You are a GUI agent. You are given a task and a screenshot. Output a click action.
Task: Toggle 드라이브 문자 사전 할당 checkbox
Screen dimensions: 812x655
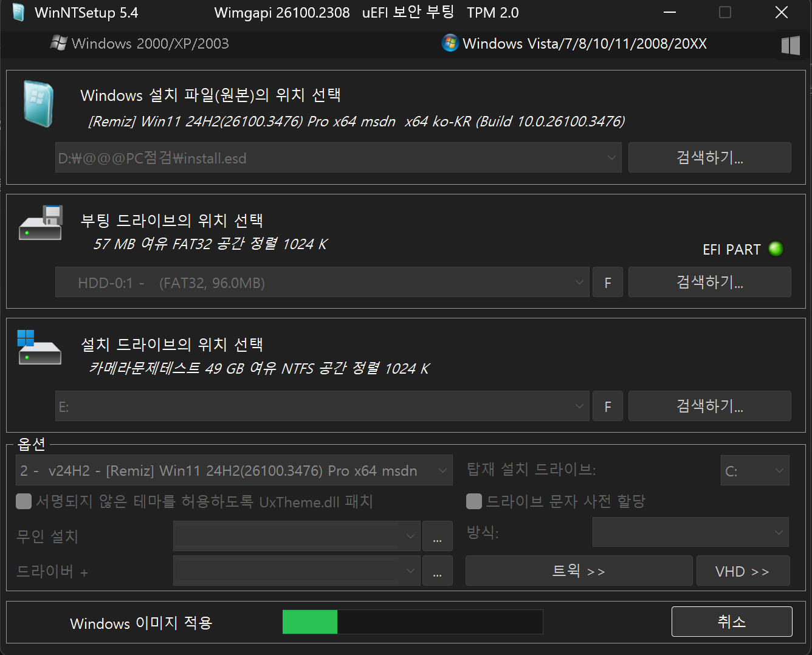click(x=474, y=501)
